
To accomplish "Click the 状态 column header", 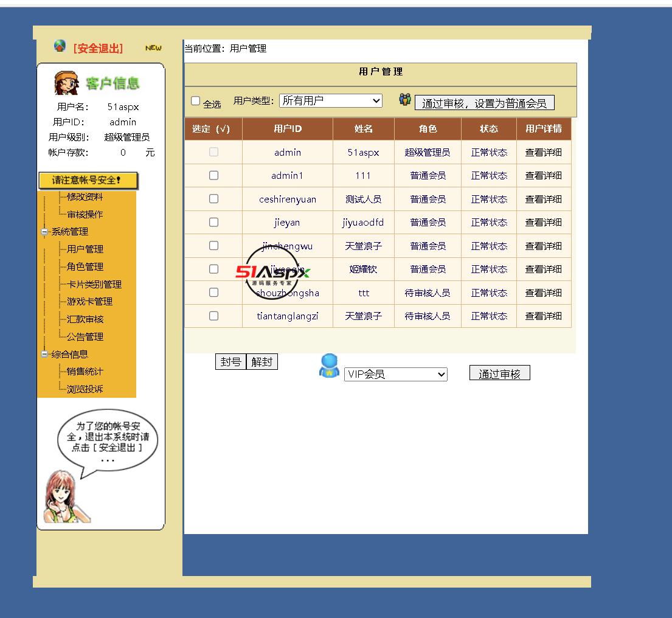I will [489, 129].
